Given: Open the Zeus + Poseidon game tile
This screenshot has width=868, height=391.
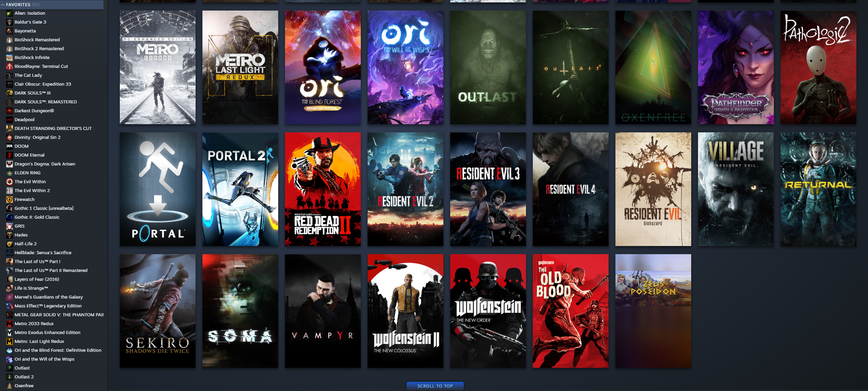Looking at the screenshot, I should pyautogui.click(x=653, y=311).
